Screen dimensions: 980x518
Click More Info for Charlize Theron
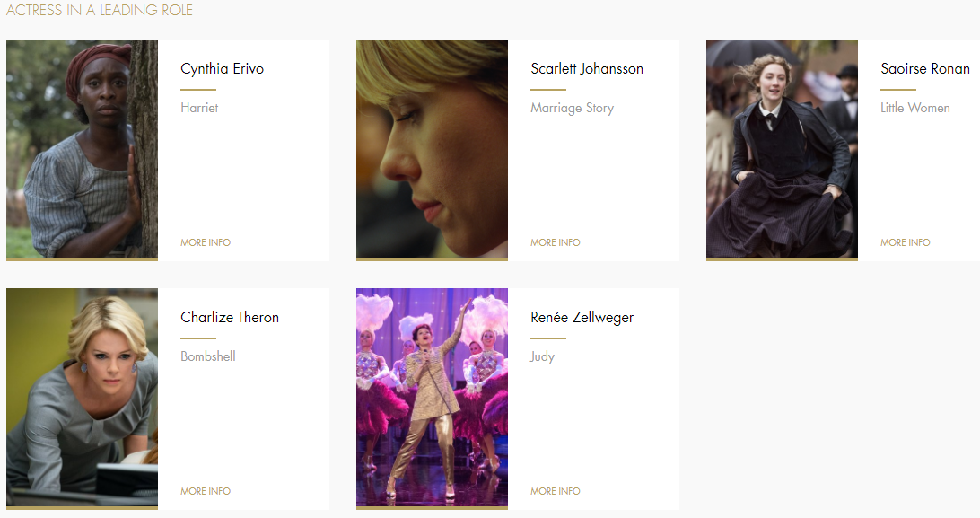tap(206, 491)
